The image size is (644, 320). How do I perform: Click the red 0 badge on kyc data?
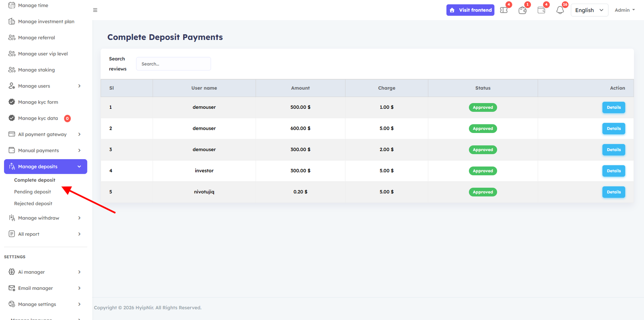pyautogui.click(x=68, y=118)
